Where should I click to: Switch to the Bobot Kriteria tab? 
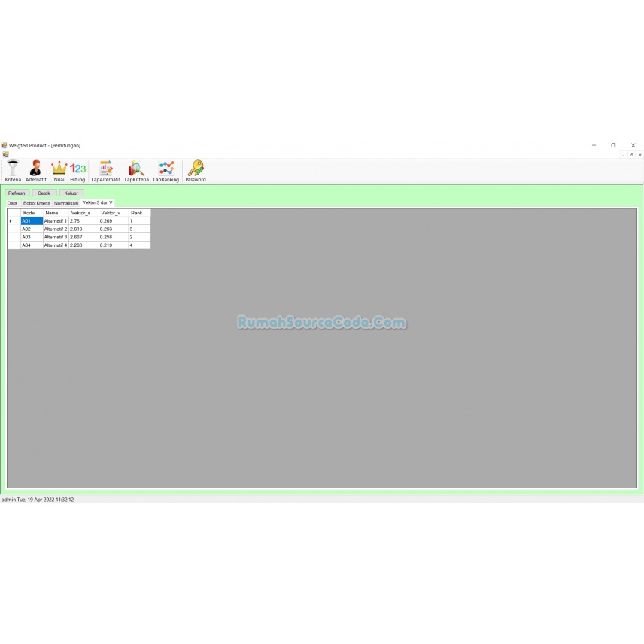click(x=37, y=203)
